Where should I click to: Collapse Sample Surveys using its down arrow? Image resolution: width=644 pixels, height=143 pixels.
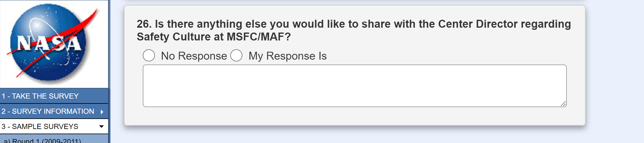coord(101,126)
